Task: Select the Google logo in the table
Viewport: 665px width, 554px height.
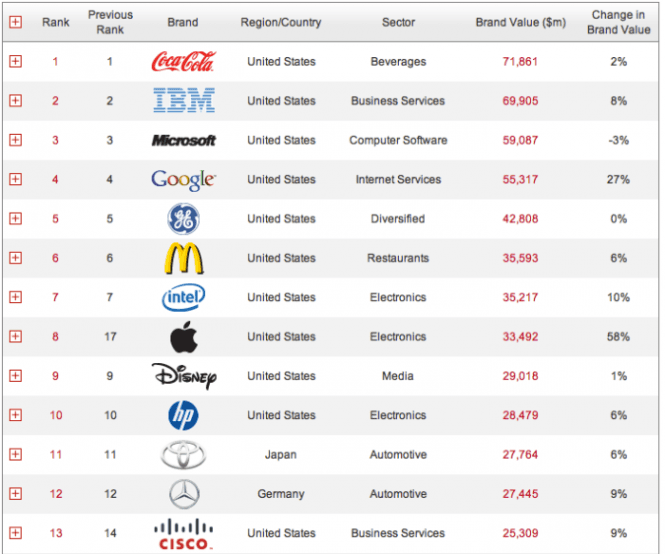Action: click(183, 180)
